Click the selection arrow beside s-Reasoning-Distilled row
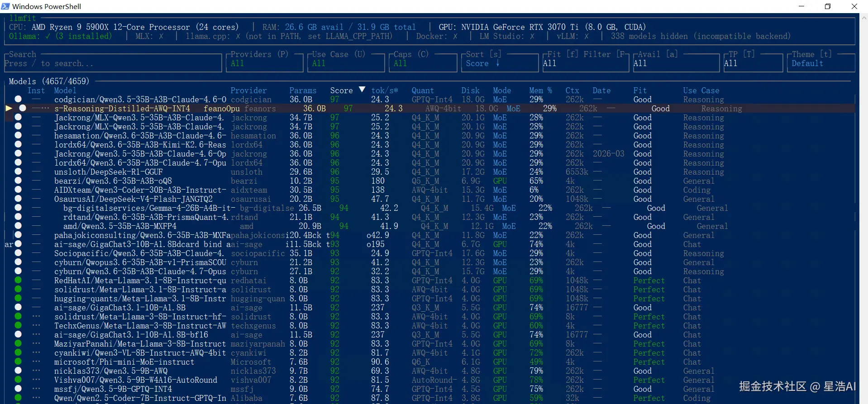Viewport: 868px width, 404px height. pyautogui.click(x=9, y=108)
